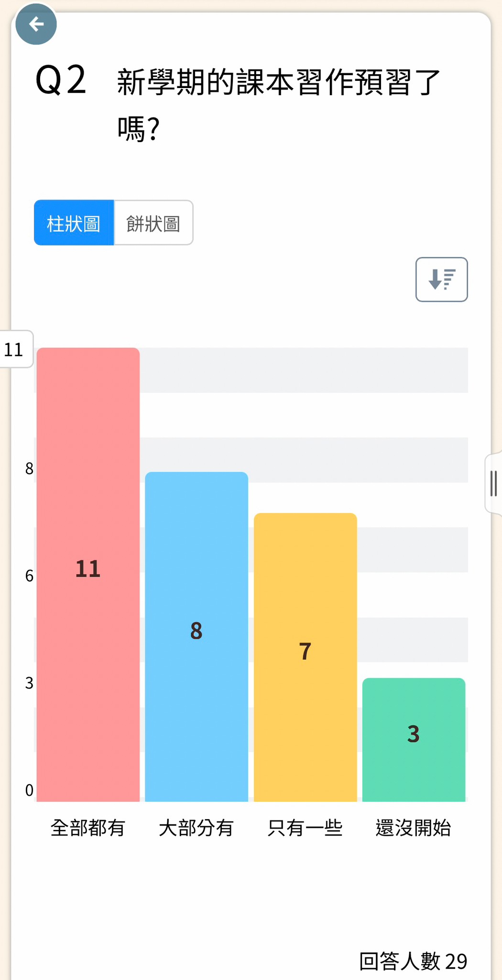The height and width of the screenshot is (980, 502).
Task: Click the 11 max value tag
Action: (14, 349)
